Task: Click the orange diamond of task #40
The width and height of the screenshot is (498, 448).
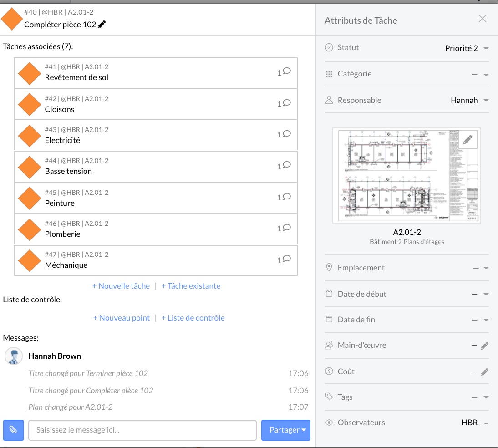Action: point(12,19)
